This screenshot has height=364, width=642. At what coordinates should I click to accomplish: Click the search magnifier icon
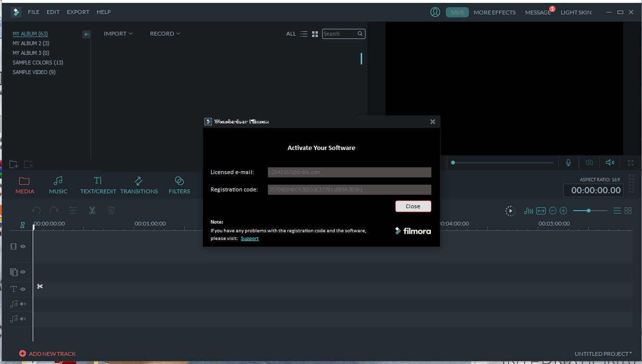tap(360, 34)
